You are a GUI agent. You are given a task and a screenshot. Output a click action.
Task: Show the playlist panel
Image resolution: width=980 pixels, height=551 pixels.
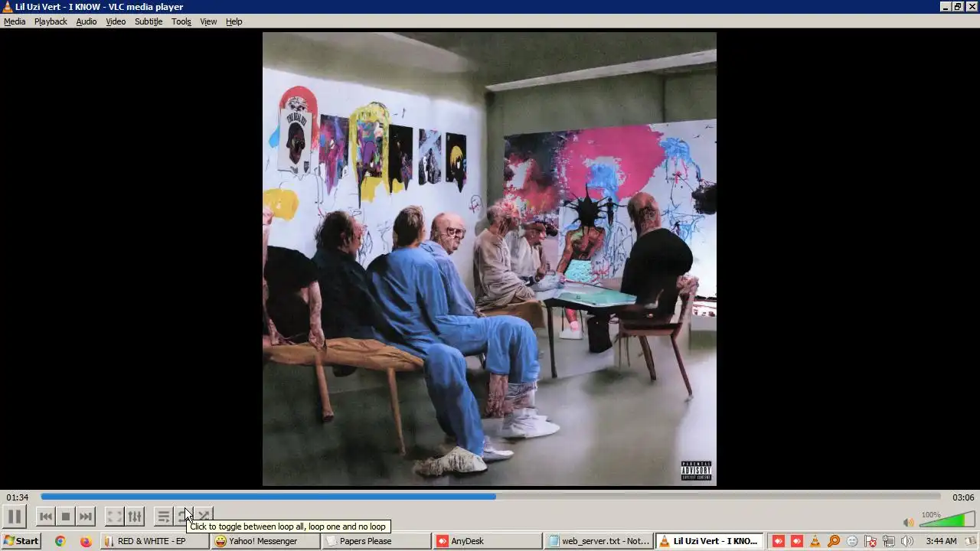163,517
